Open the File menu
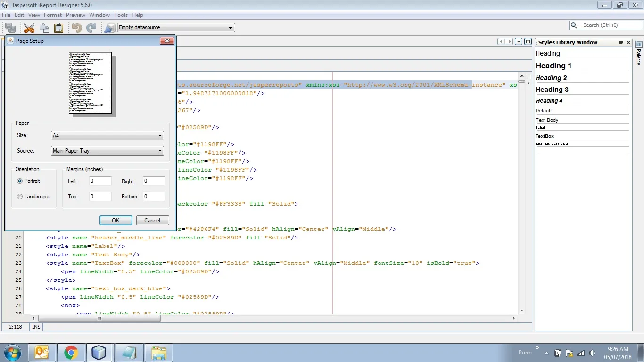Image resolution: width=644 pixels, height=362 pixels. 6,15
